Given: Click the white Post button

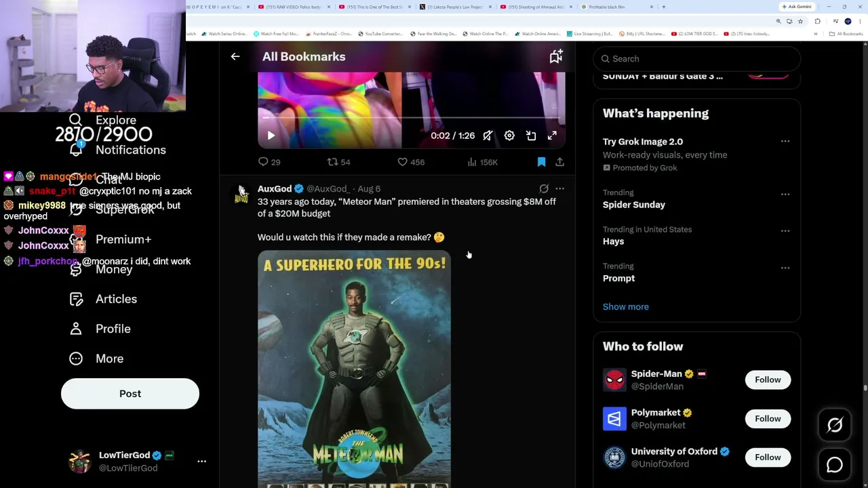Looking at the screenshot, I should (x=130, y=394).
